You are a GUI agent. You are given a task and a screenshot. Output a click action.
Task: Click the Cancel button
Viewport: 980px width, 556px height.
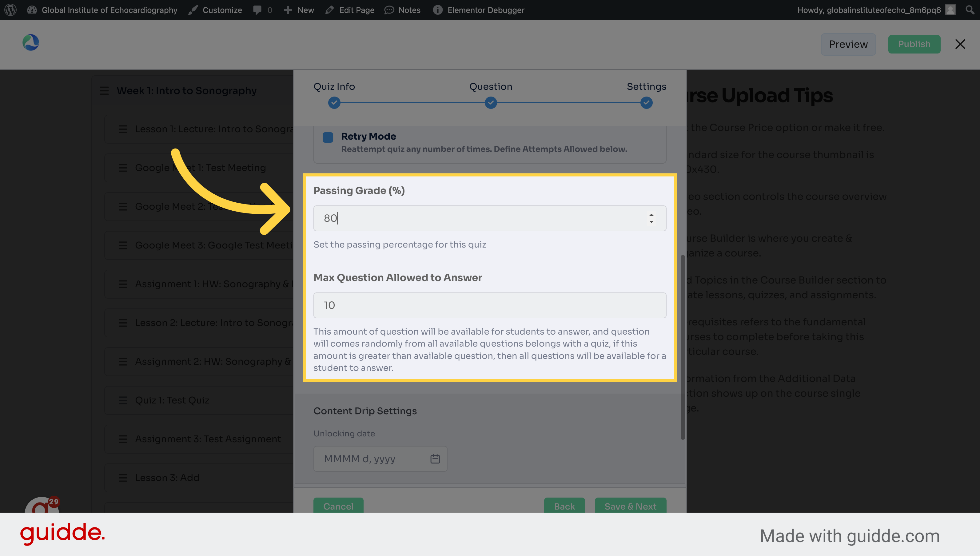click(x=338, y=506)
